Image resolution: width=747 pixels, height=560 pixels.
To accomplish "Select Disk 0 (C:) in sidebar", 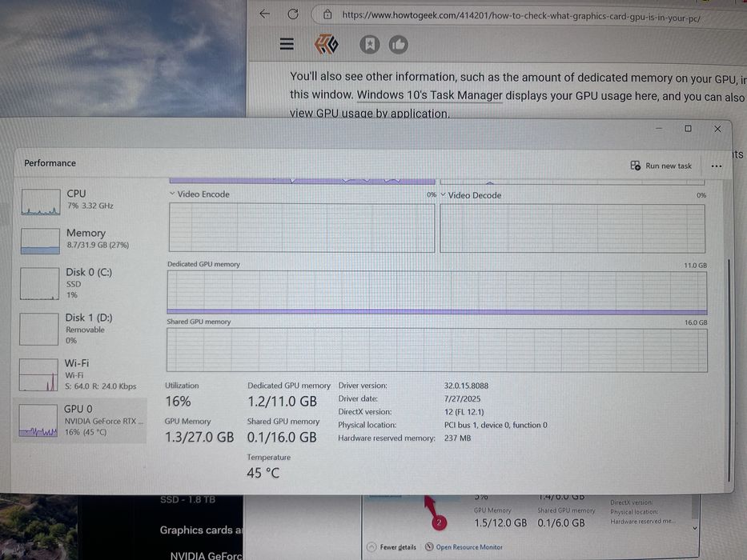I will [81, 283].
